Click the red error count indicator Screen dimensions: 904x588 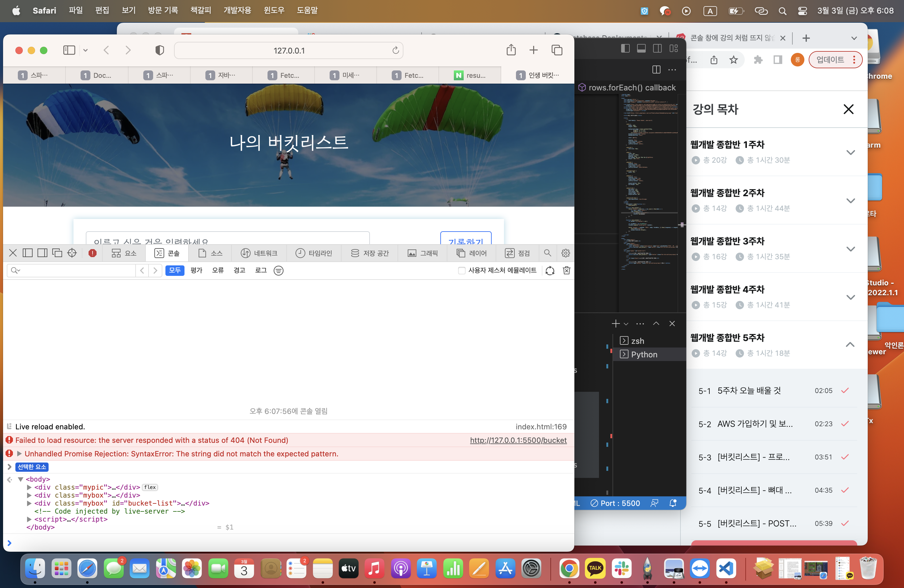[92, 253]
